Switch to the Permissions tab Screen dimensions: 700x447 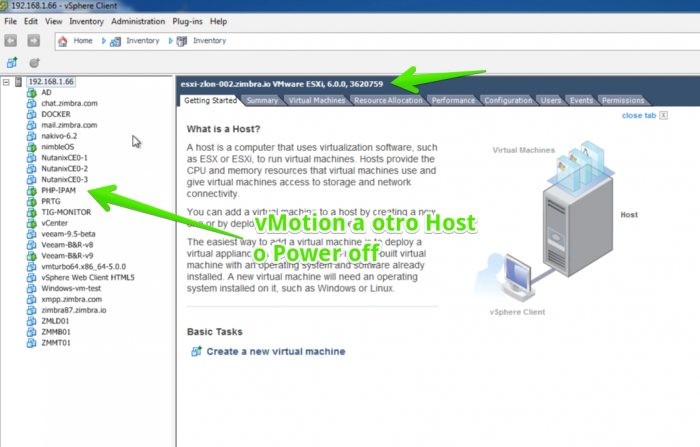(x=623, y=100)
